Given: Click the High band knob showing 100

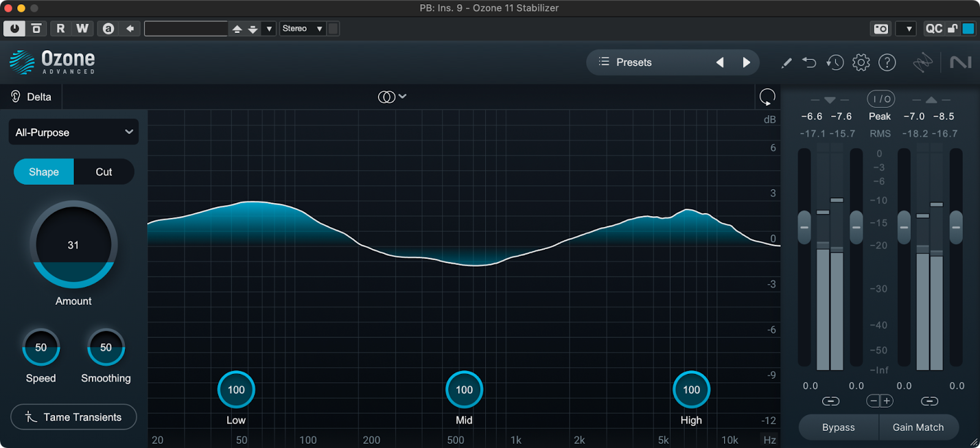Looking at the screenshot, I should click(692, 390).
